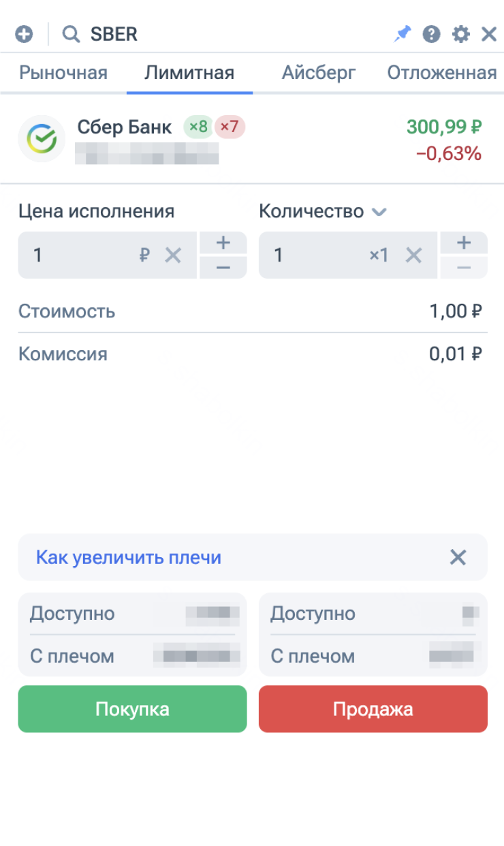Clear the execution price field
Image resolution: width=504 pixels, height=846 pixels.
coord(173,255)
